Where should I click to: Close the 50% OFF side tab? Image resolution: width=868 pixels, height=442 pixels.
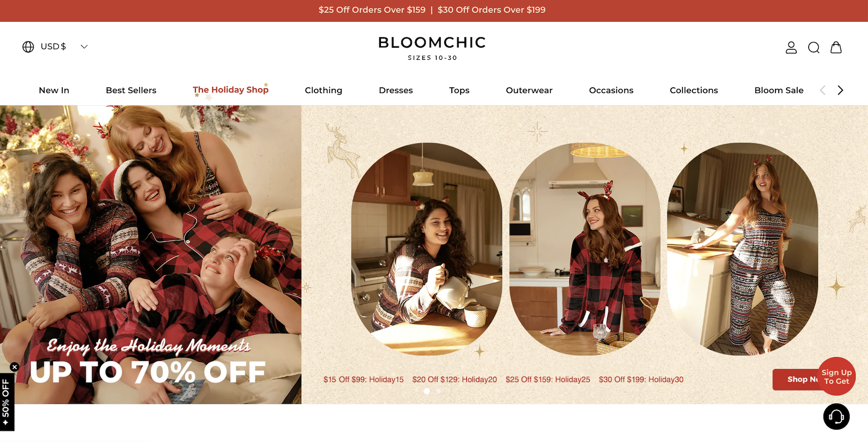pos(14,367)
